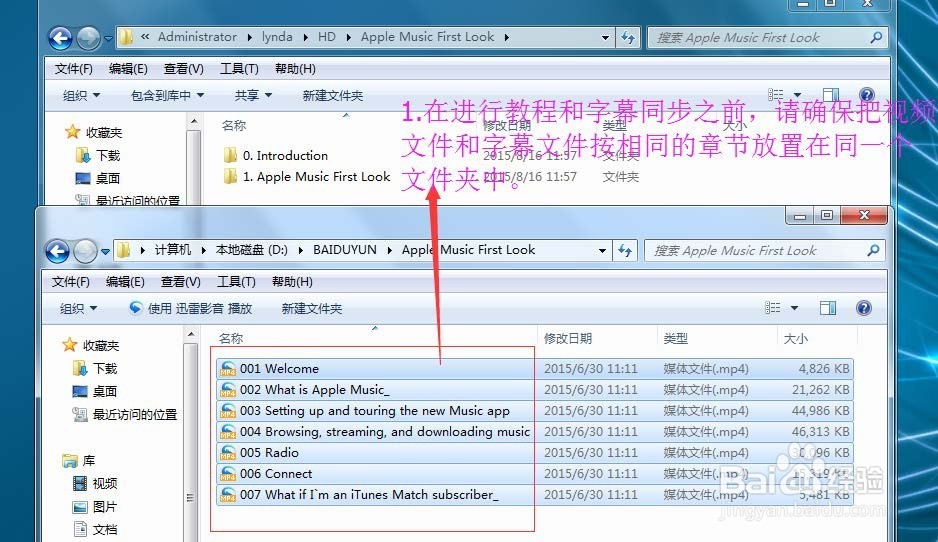Viewport: 938px width, 542px height.
Task: Click BAIDUYUN in the front window's address path
Action: [x=345, y=250]
